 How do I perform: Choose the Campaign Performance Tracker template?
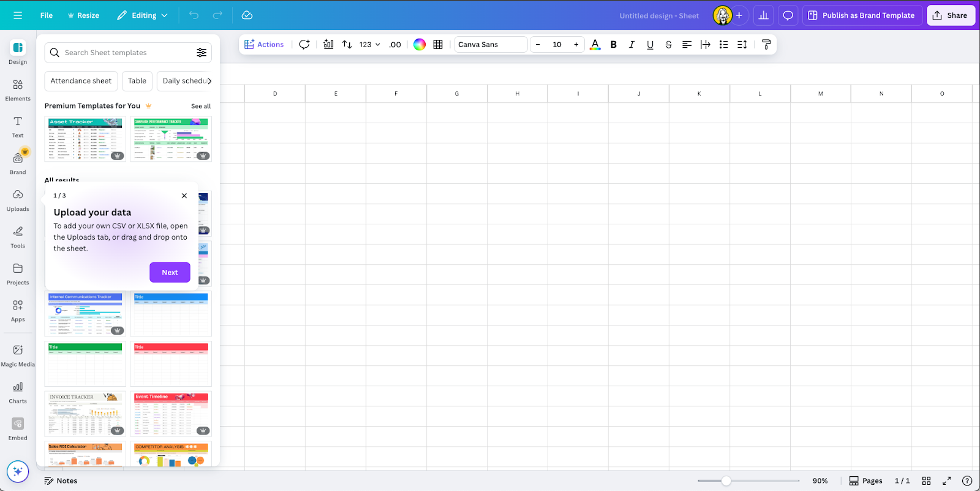[x=171, y=139]
